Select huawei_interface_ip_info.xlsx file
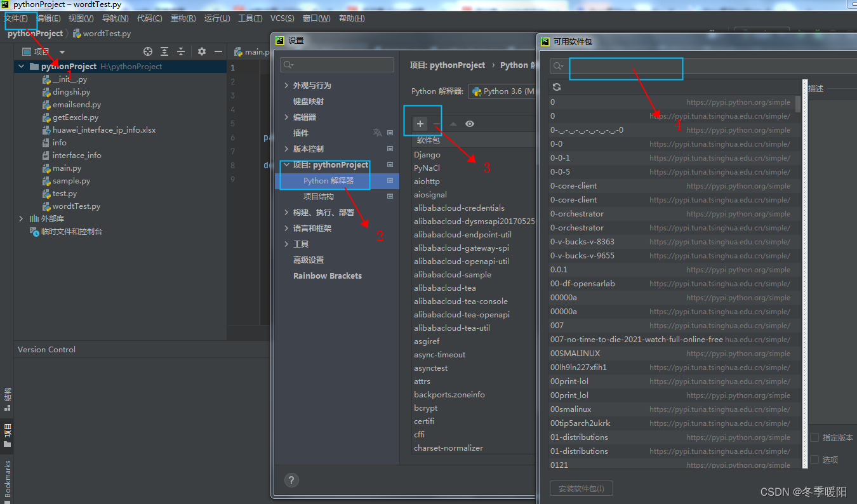This screenshot has height=504, width=857. [104, 130]
